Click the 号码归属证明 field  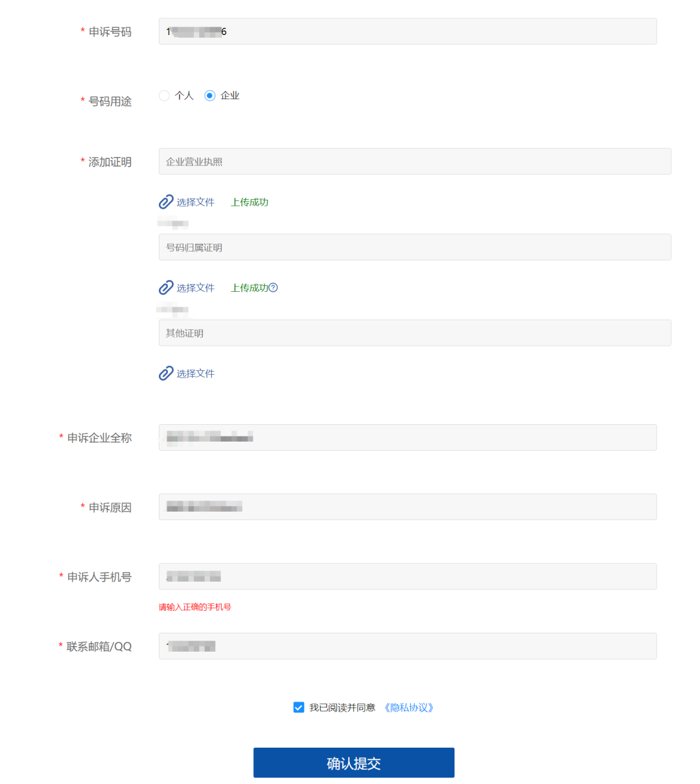pyautogui.click(x=415, y=247)
